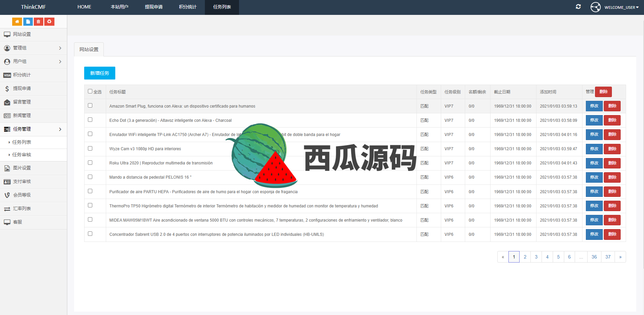
Task: Check the Sabrent USB hub row checkbox
Action: coord(90,234)
